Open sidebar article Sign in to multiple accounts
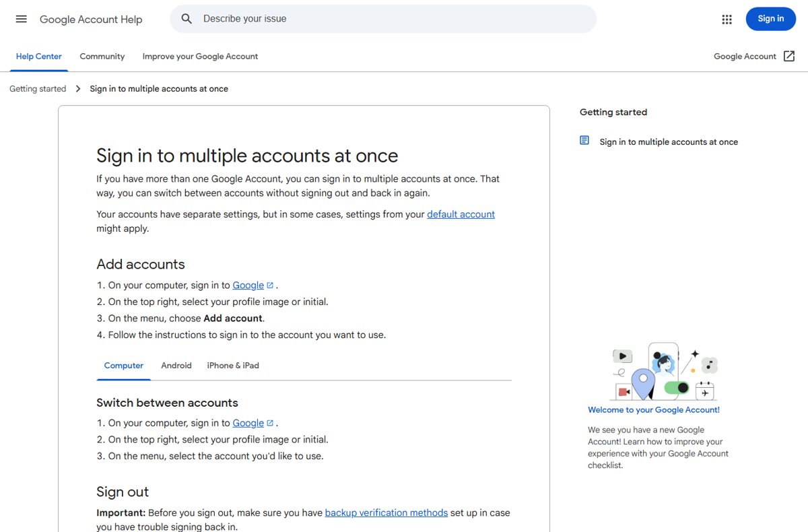This screenshot has height=532, width=808. pyautogui.click(x=669, y=142)
